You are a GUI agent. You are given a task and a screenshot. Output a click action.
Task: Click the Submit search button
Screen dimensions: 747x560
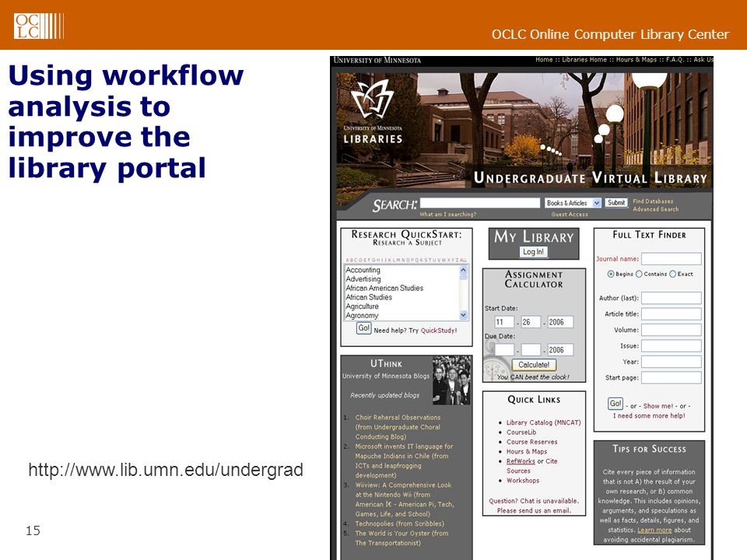pyautogui.click(x=616, y=202)
